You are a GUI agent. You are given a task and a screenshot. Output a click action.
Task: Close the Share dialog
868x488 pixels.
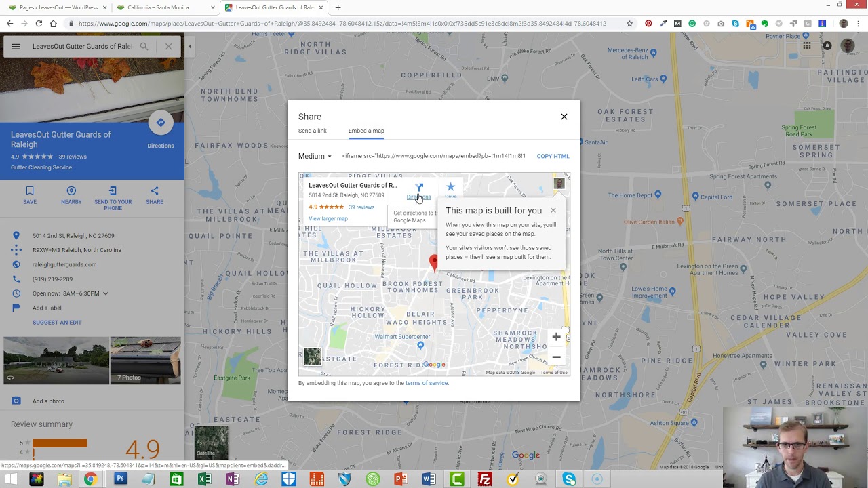click(564, 117)
